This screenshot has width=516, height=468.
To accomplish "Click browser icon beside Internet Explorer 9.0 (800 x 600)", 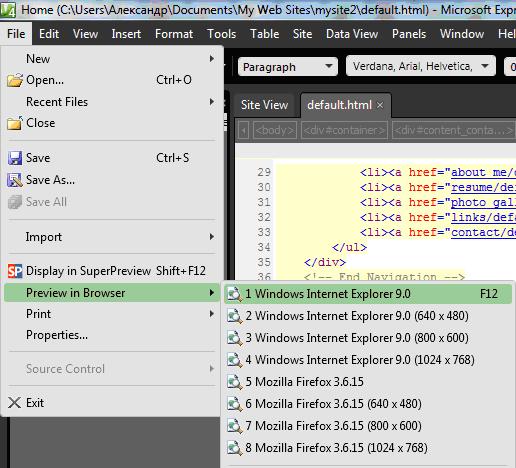I will 235,338.
